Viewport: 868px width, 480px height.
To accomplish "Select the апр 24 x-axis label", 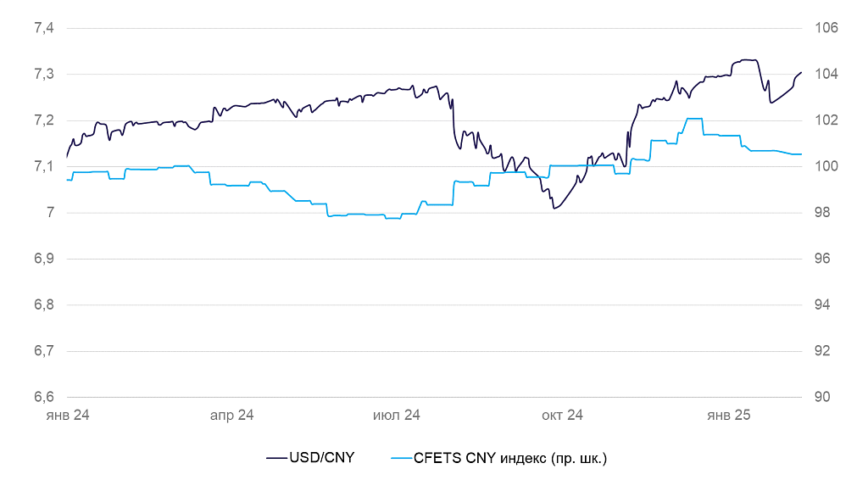I will click(232, 416).
